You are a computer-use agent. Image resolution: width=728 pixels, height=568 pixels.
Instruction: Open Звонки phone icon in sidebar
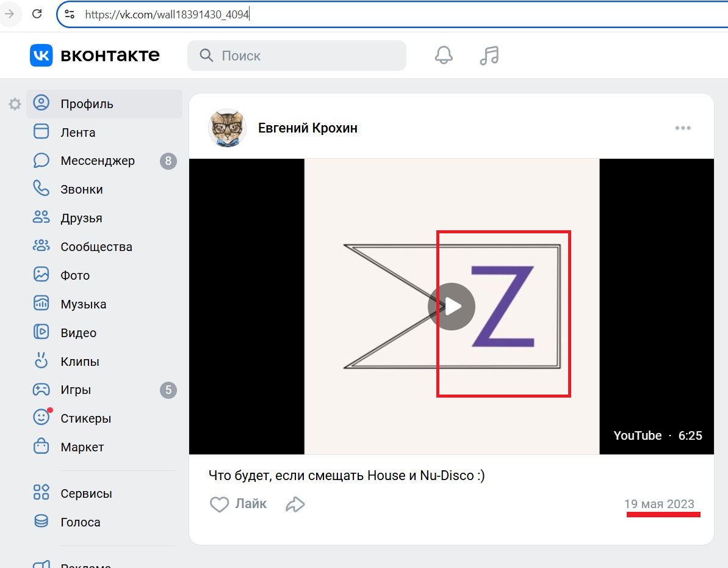point(41,189)
